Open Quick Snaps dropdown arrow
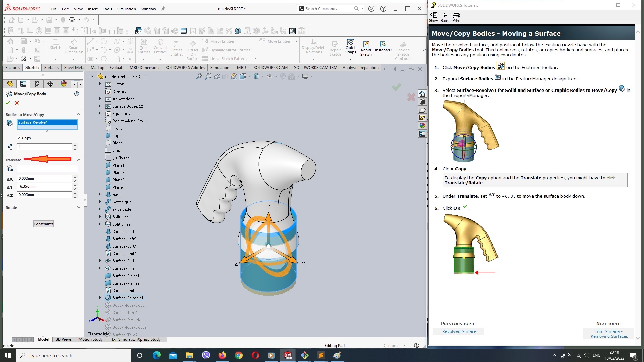Viewport: 644px width, 362px height. point(351,60)
